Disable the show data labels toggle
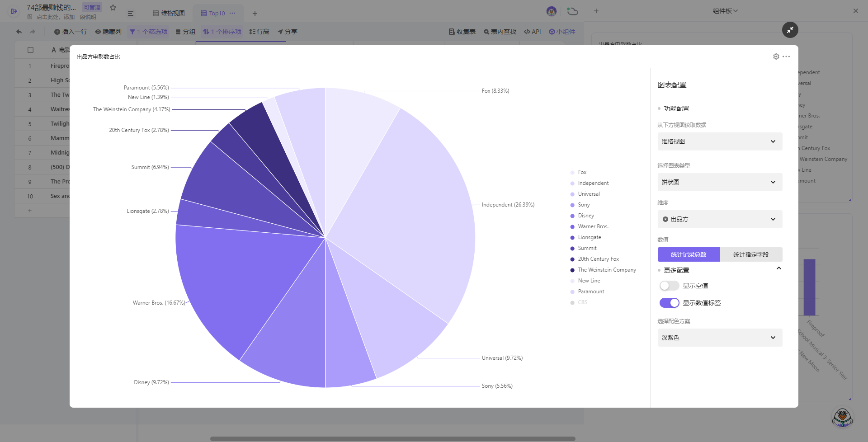868x442 pixels. pos(669,303)
